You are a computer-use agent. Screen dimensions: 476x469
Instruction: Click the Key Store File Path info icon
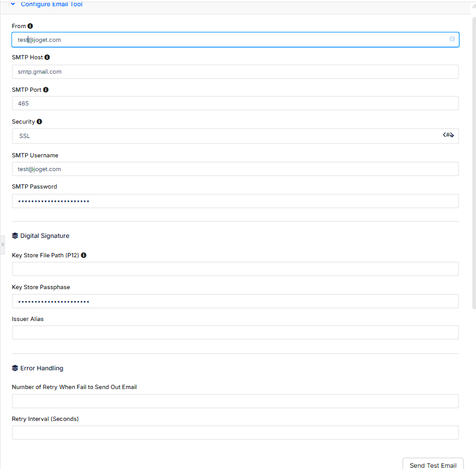coord(84,255)
